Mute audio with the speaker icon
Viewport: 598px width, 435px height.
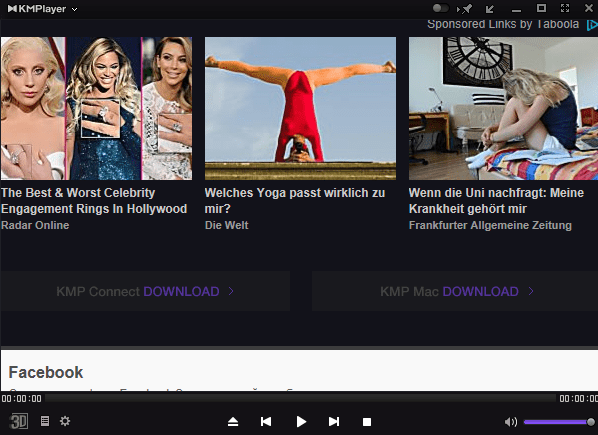click(511, 422)
